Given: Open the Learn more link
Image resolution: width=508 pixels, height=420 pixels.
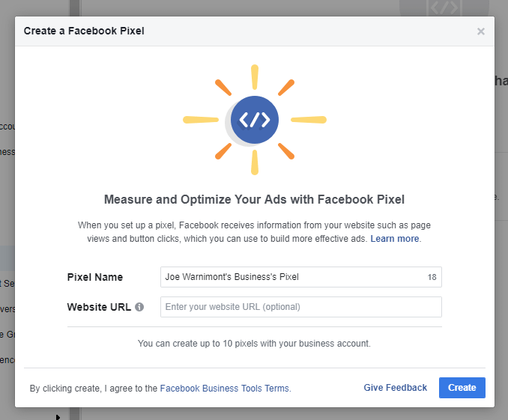Looking at the screenshot, I should click(x=395, y=239).
